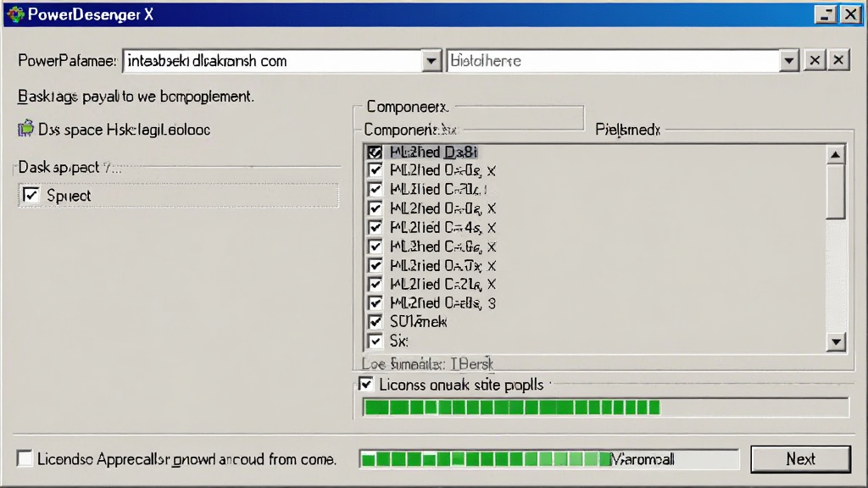Click the component list scrollbar thumb
The height and width of the screenshot is (488, 868).
[835, 192]
